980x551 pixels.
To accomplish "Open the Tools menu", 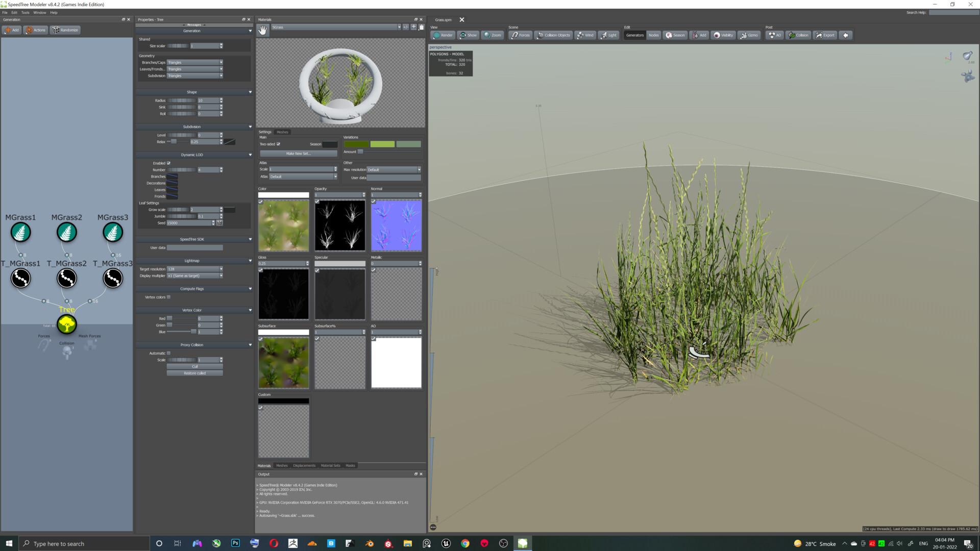I will coord(25,12).
